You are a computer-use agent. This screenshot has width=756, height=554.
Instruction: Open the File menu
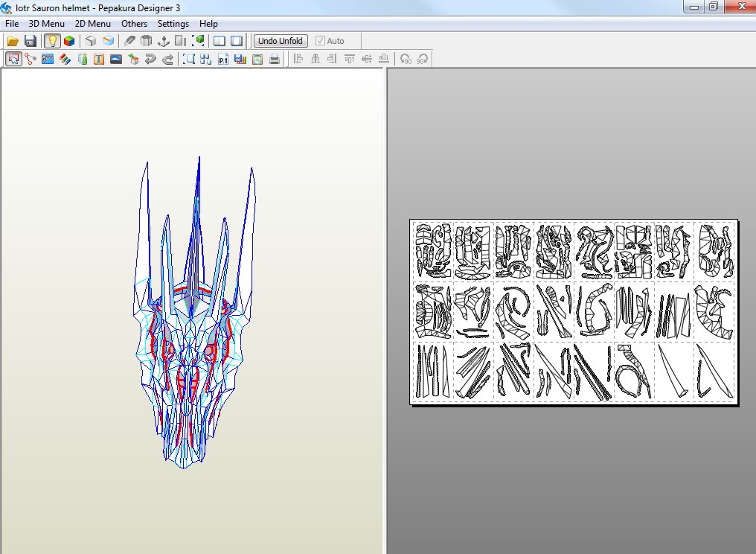[12, 24]
